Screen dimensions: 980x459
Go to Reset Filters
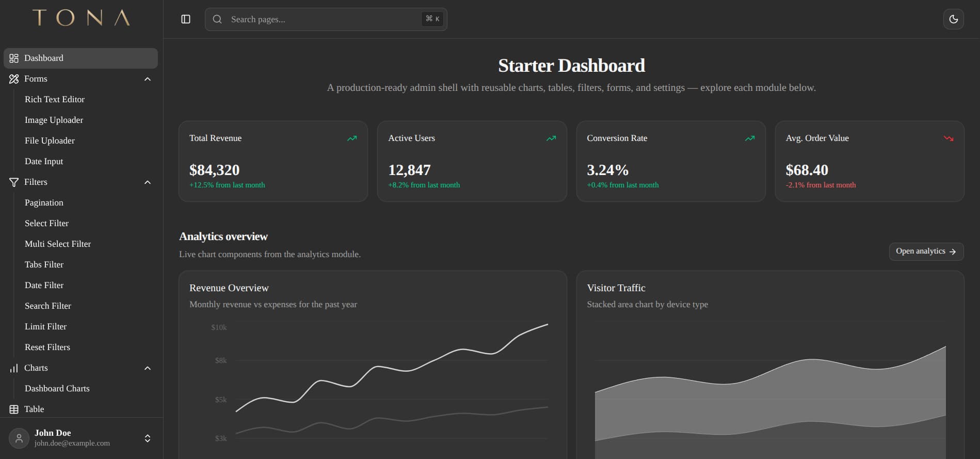tap(47, 347)
